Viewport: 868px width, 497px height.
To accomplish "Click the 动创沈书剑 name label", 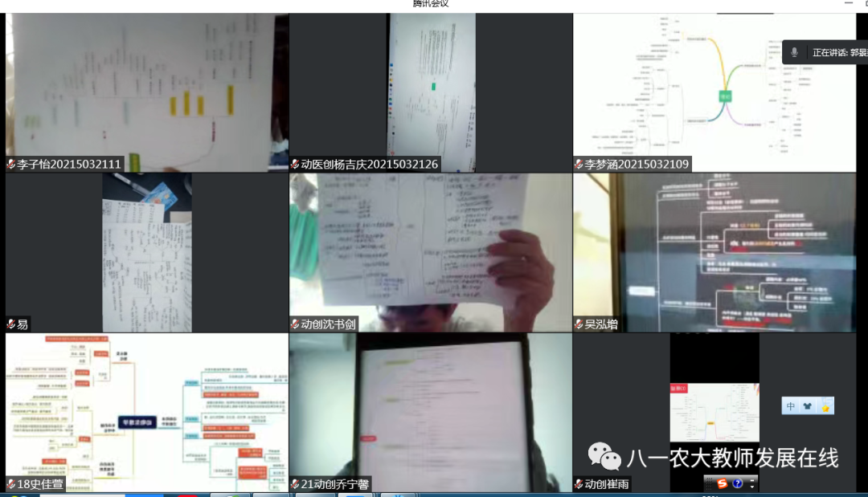I will 328,324.
